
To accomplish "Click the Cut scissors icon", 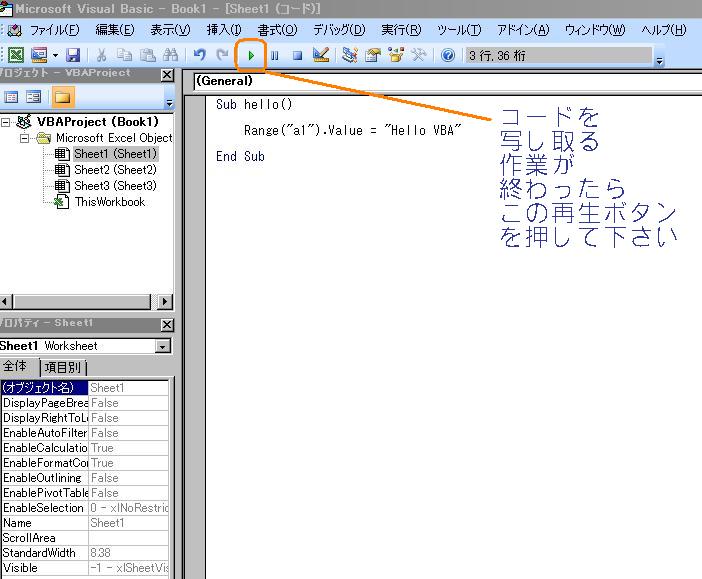I will (x=102, y=55).
